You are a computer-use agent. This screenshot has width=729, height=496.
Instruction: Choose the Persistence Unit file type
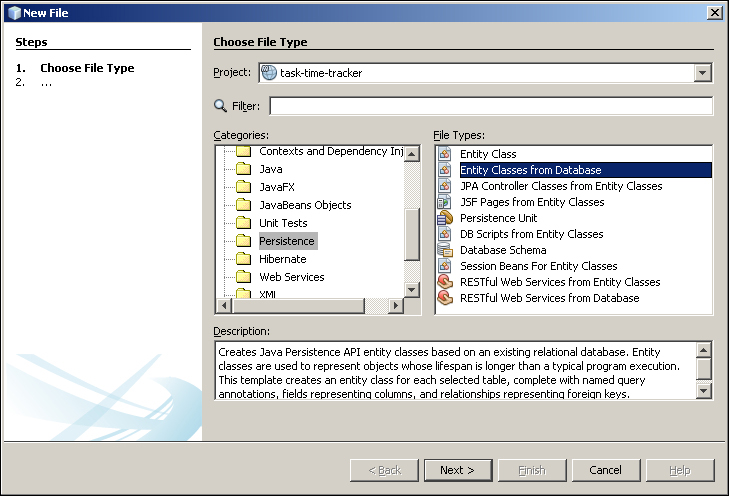click(498, 218)
